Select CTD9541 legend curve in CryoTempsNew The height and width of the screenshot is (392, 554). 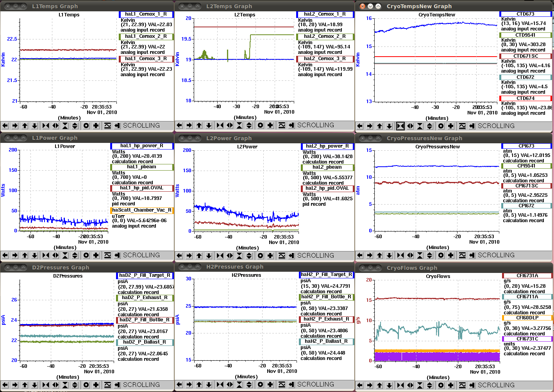pyautogui.click(x=525, y=35)
